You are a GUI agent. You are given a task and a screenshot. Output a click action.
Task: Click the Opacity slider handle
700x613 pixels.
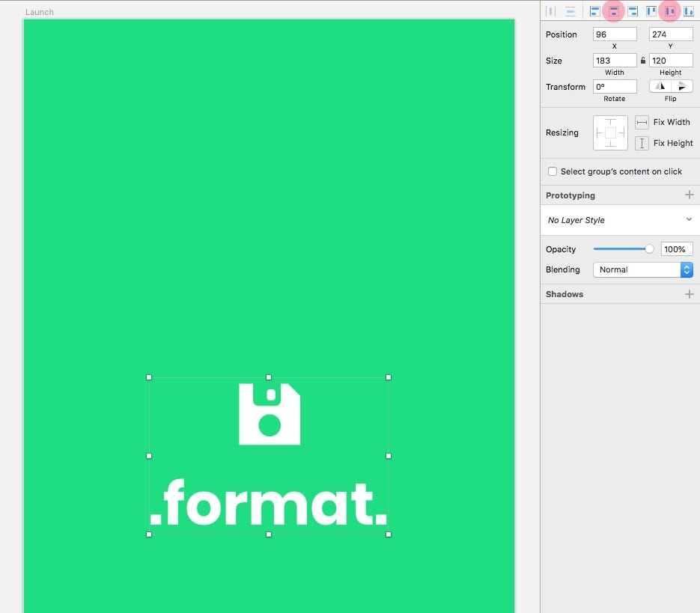[649, 249]
